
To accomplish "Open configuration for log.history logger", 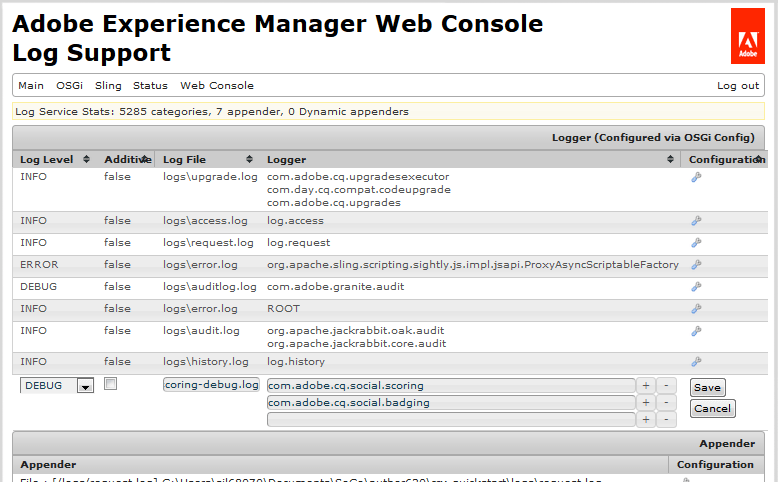I will 696,362.
